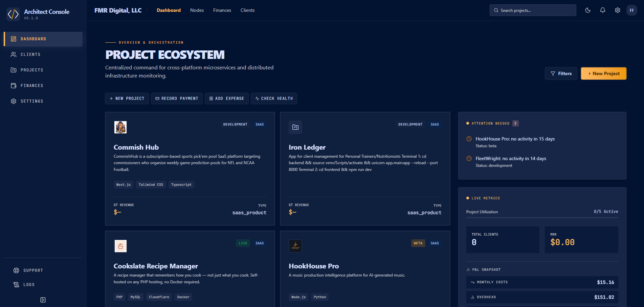The width and height of the screenshot is (644, 307).
Task: Open the FF profile avatar
Action: point(631,10)
